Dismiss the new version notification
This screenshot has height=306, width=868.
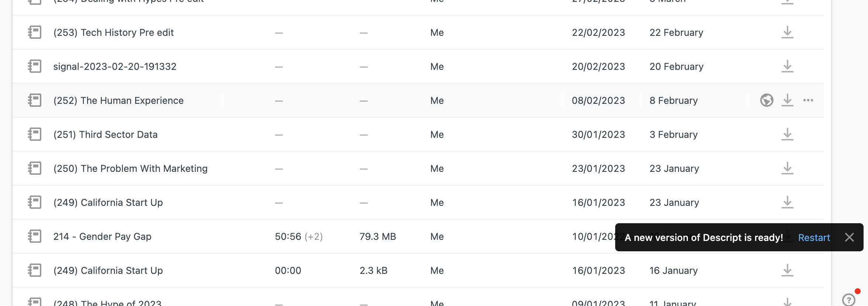coord(849,238)
